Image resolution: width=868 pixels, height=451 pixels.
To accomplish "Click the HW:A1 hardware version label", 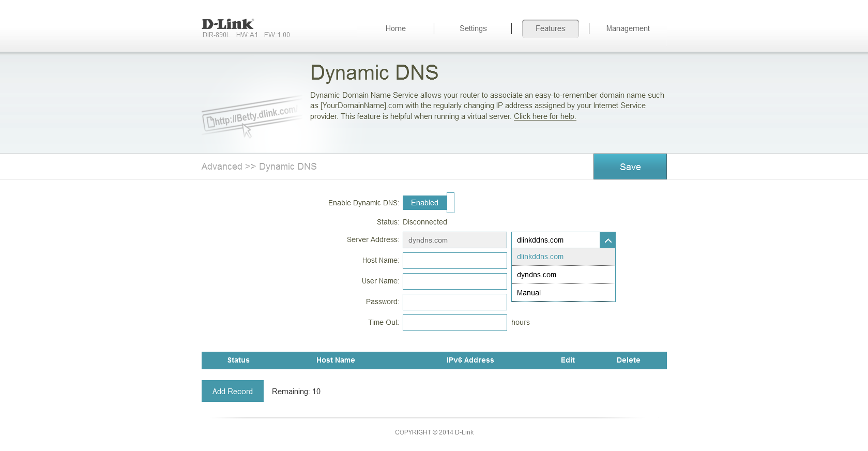I will (x=247, y=35).
